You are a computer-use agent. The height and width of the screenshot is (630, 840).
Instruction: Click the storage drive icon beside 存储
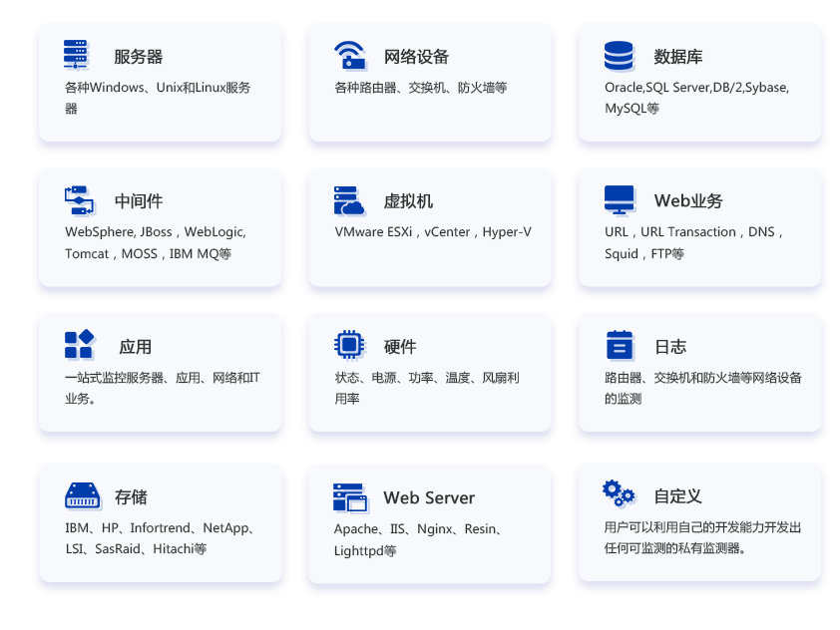click(83, 495)
